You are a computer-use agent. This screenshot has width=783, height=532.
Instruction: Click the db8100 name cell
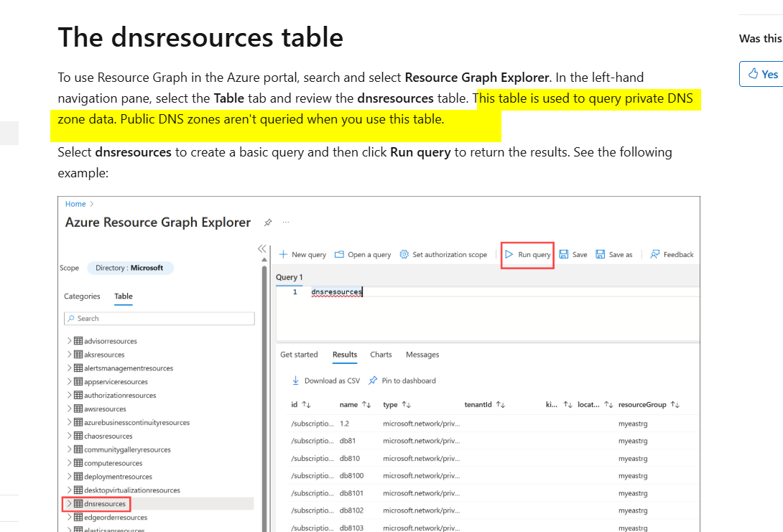click(351, 475)
